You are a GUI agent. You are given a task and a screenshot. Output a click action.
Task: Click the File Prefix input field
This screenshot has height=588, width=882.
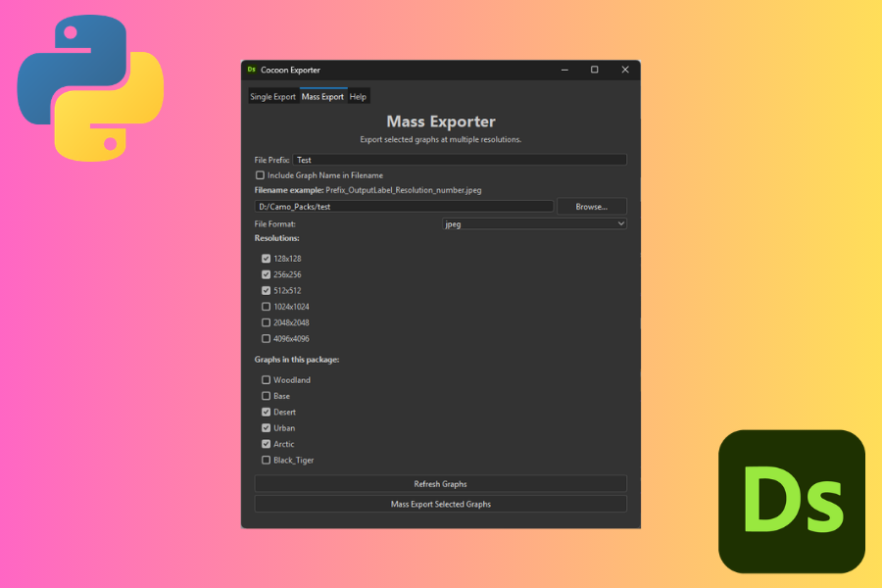coord(460,160)
